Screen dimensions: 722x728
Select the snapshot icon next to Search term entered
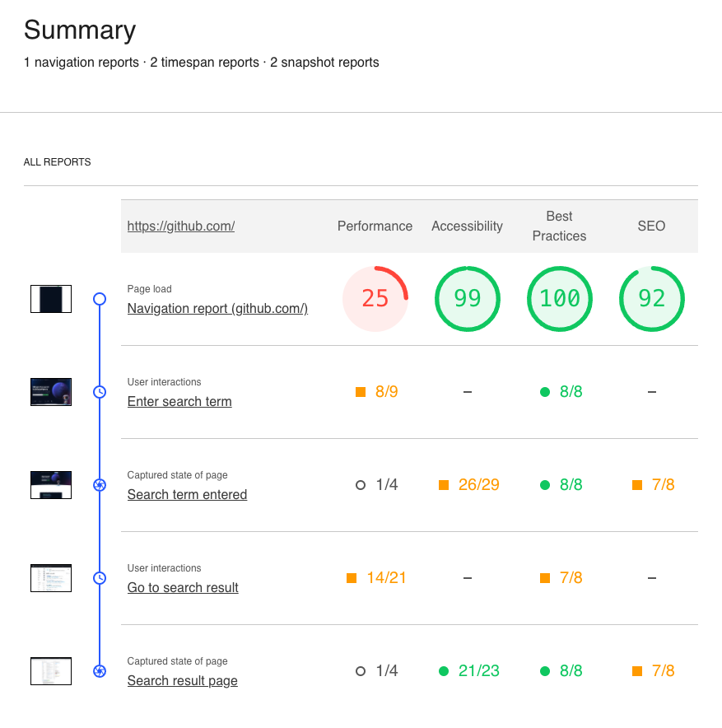click(x=99, y=485)
